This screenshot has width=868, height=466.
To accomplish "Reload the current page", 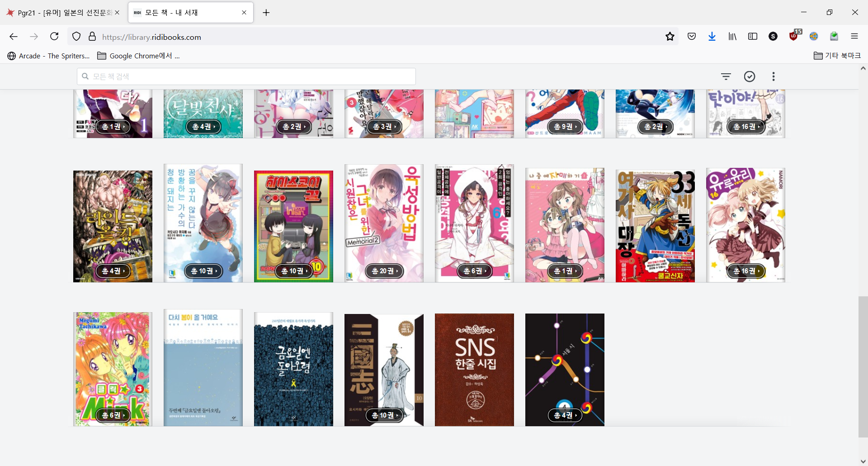I will click(x=54, y=37).
